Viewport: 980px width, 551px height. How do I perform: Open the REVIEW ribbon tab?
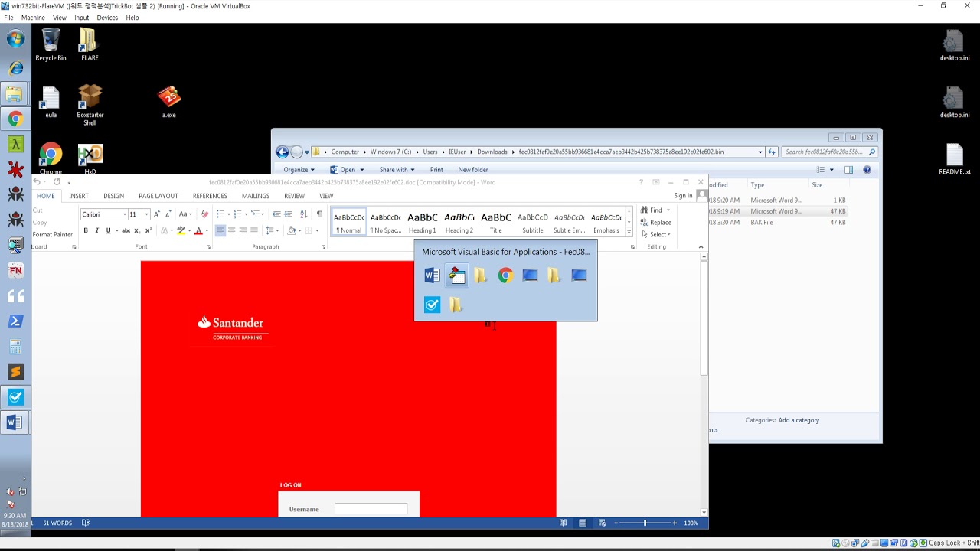click(294, 196)
